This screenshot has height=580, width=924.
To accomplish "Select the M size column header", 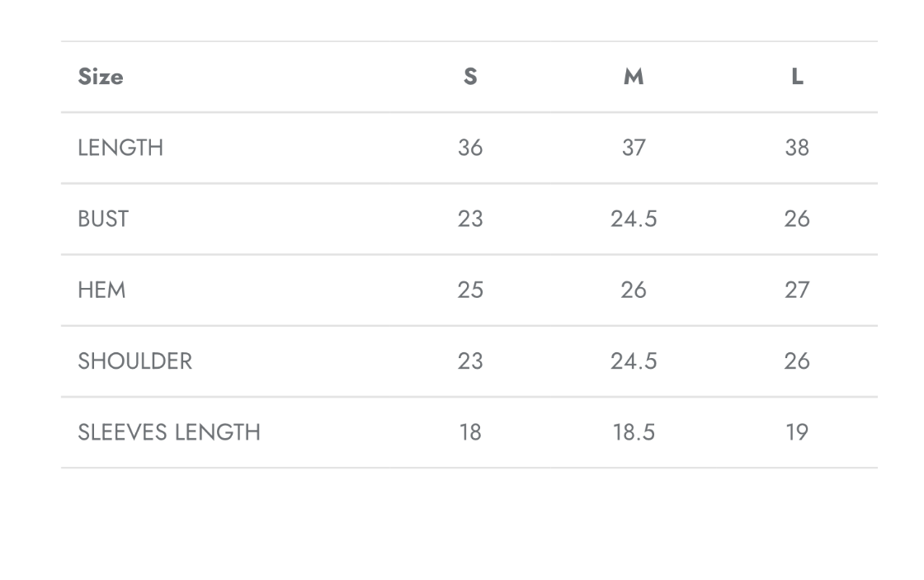I will point(634,77).
